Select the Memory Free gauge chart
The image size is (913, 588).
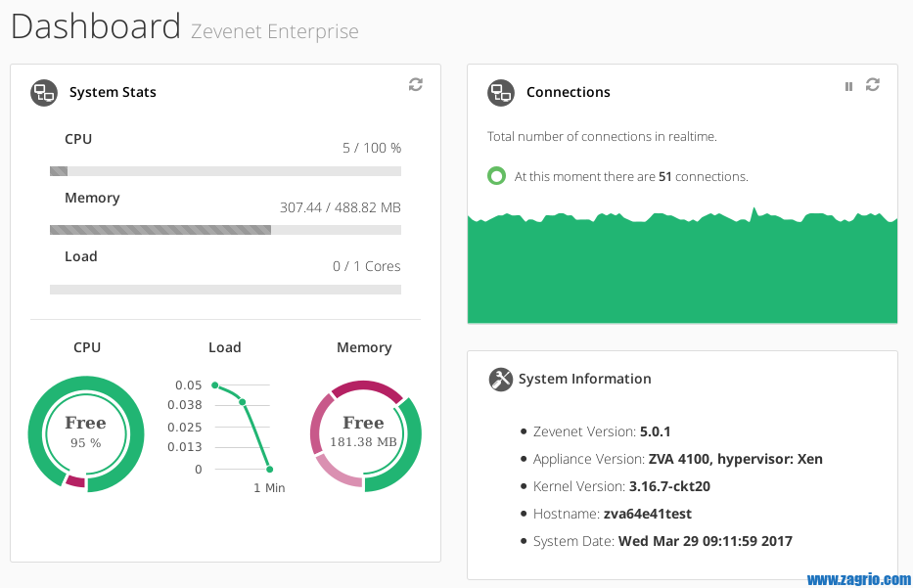point(365,435)
